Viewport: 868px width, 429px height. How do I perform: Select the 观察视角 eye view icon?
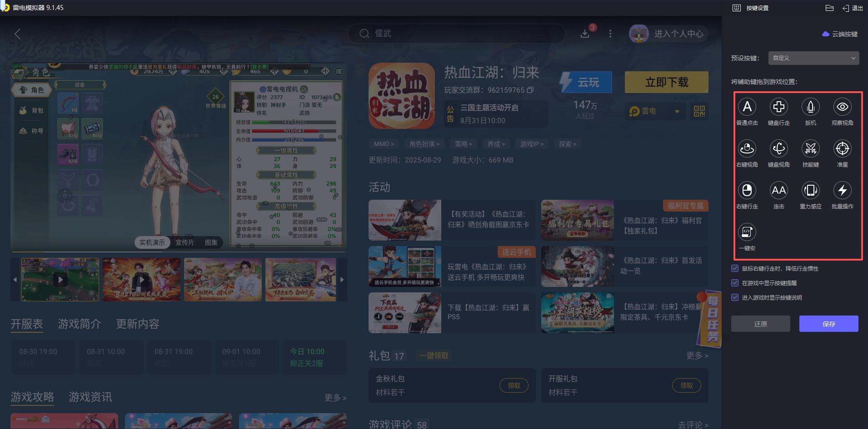coord(842,107)
